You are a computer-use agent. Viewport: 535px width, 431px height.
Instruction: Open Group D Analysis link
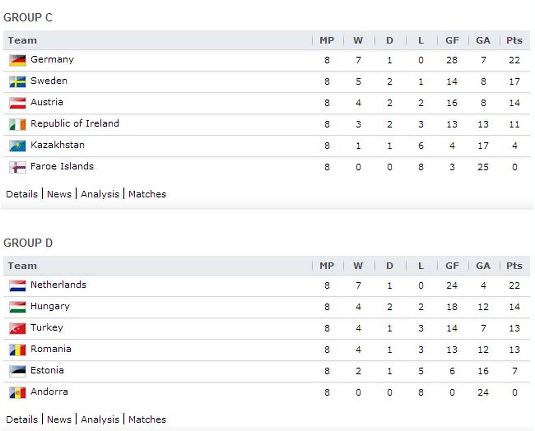[100, 420]
